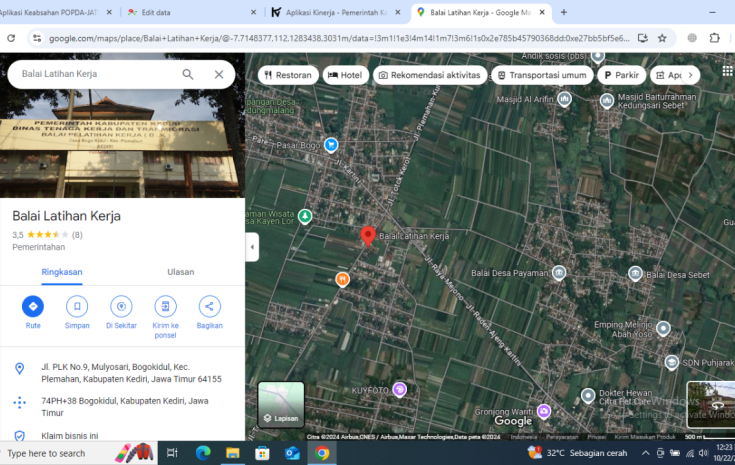Click the KUYFOTO purple marker
This screenshot has width=735, height=465.
[399, 390]
